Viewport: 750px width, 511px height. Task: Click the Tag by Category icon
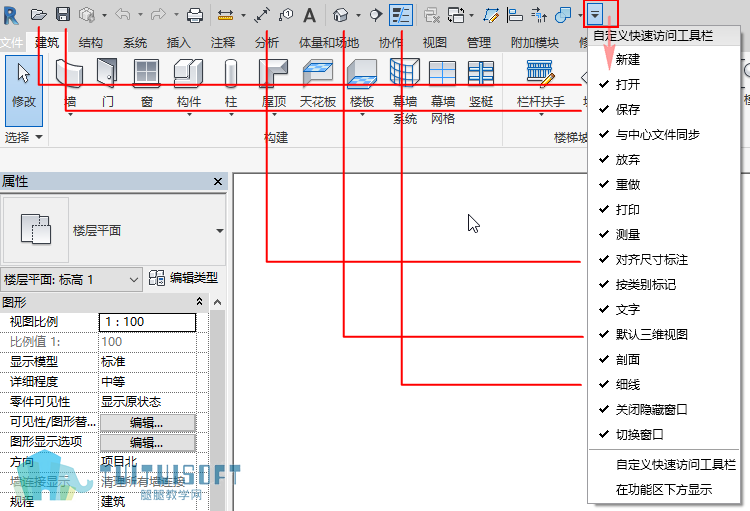(x=286, y=15)
